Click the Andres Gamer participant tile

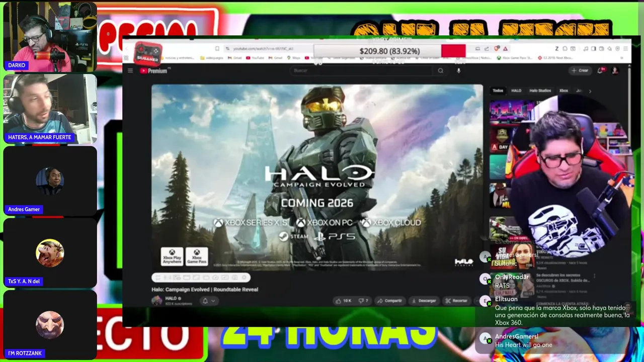(50, 181)
